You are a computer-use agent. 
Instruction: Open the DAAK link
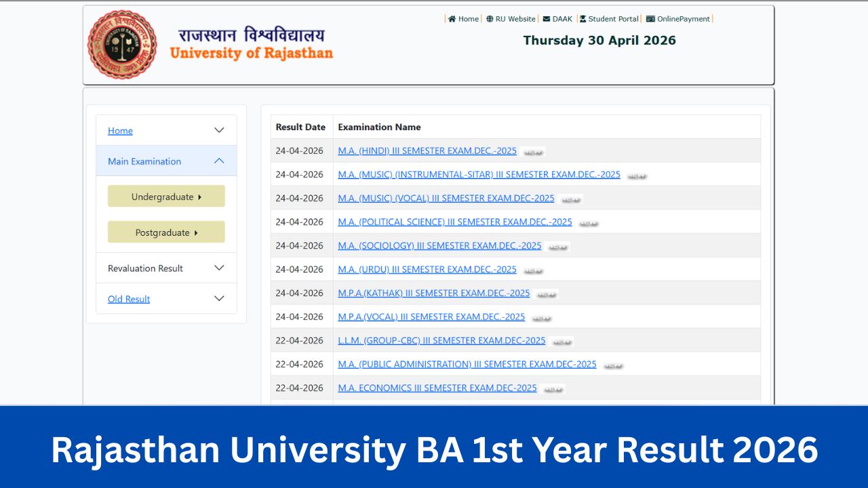(x=562, y=19)
